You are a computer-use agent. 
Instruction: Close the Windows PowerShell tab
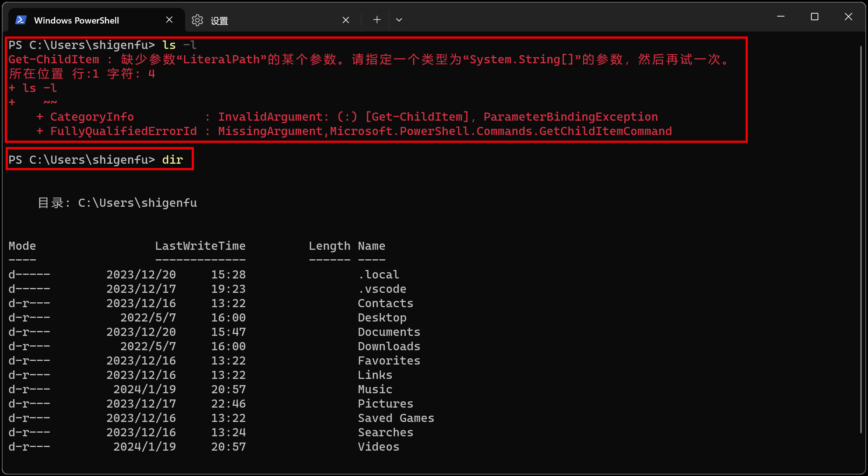click(169, 19)
